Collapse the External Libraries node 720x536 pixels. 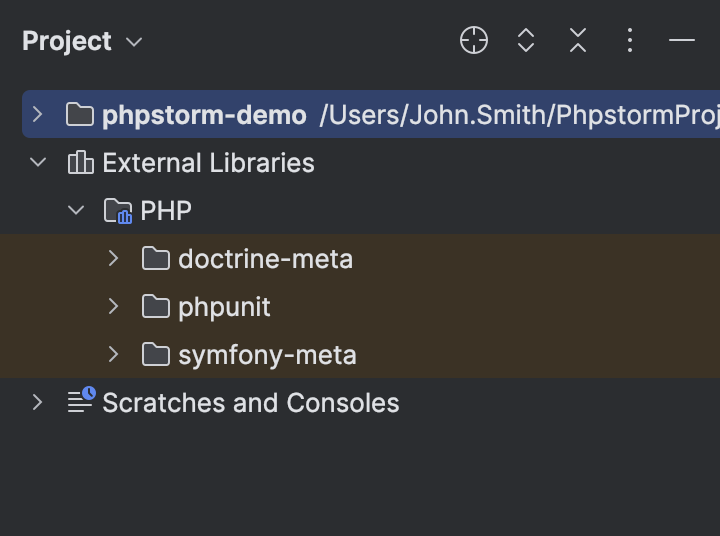(x=38, y=162)
